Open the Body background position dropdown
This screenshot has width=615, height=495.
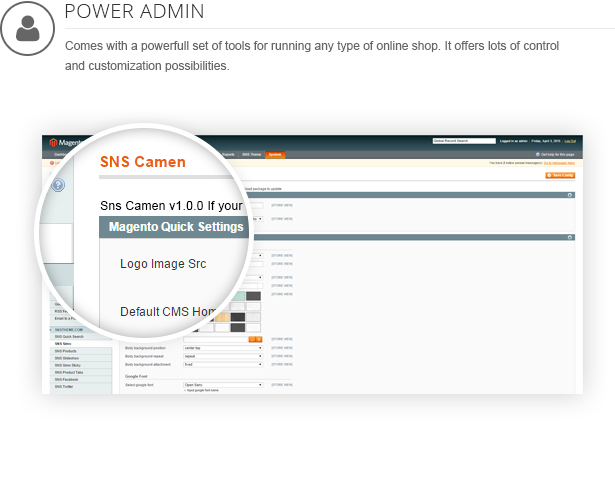pyautogui.click(x=222, y=348)
